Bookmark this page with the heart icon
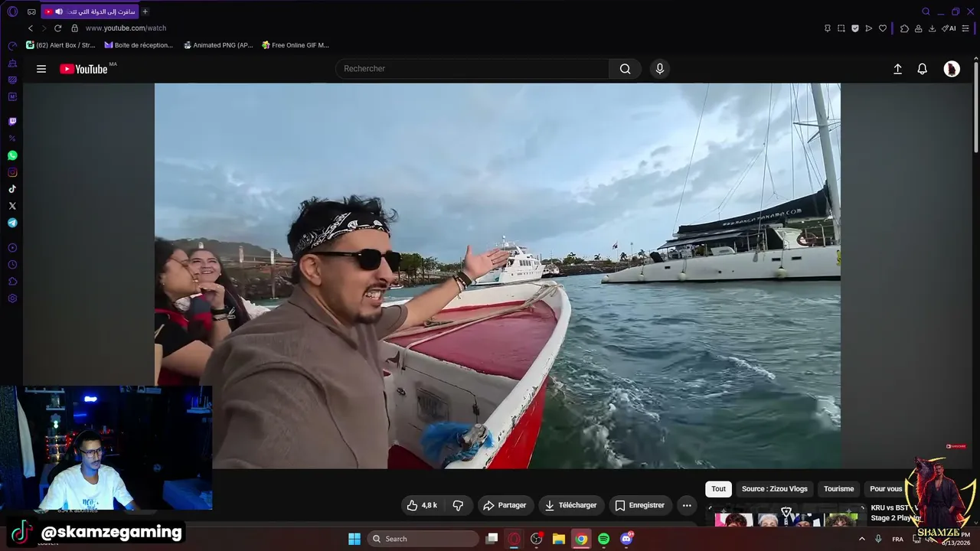This screenshot has width=980, height=551. pos(883,28)
